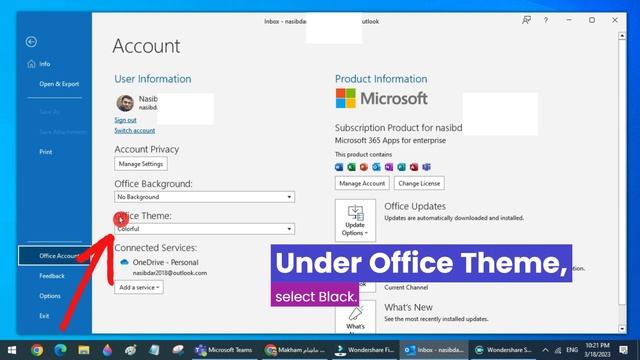Viewport: 640px width, 360px height.
Task: Switch to Microsoft Teams taskbar button
Action: [224, 350]
